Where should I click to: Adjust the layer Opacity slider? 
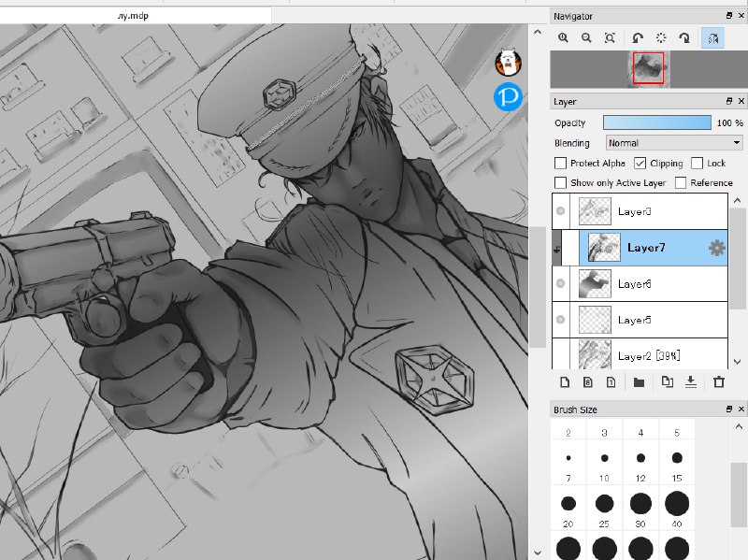click(x=657, y=122)
